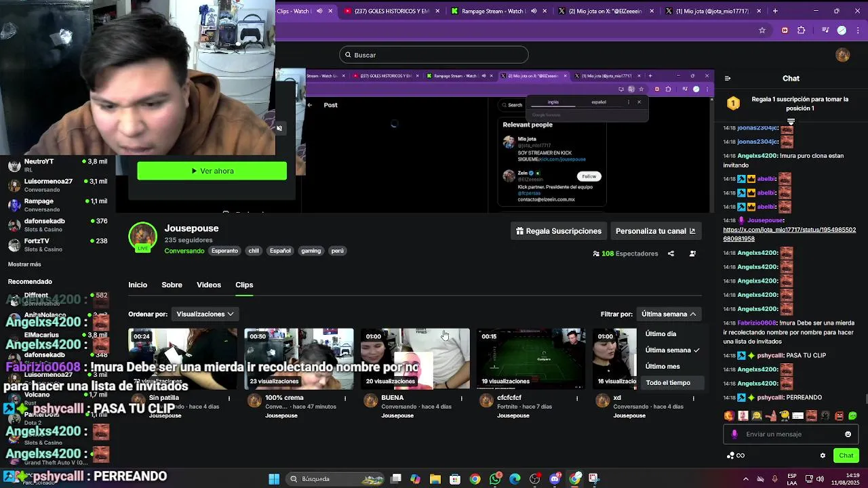This screenshot has width=868, height=488.
Task: Open the user options icon beside share
Action: pos(692,253)
